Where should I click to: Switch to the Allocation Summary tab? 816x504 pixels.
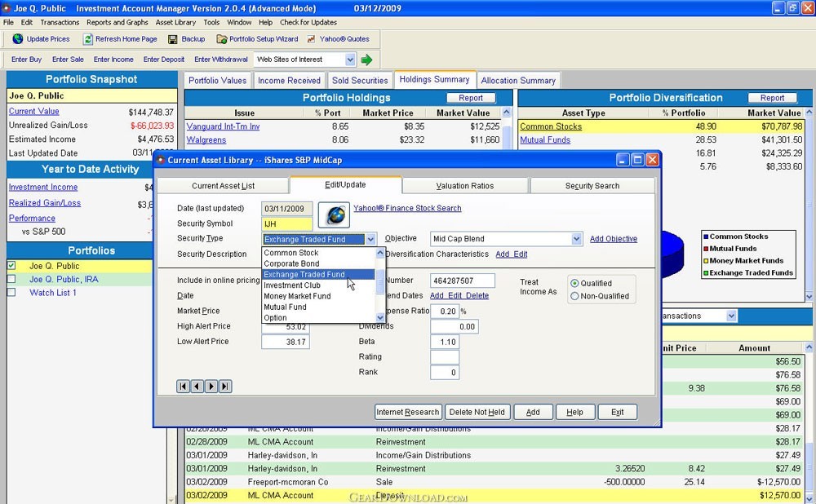point(518,81)
